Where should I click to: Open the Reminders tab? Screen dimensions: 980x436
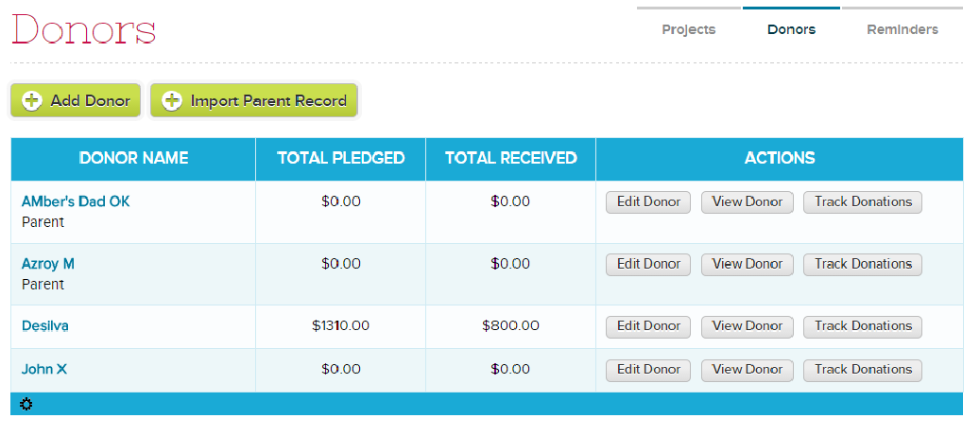tap(902, 29)
